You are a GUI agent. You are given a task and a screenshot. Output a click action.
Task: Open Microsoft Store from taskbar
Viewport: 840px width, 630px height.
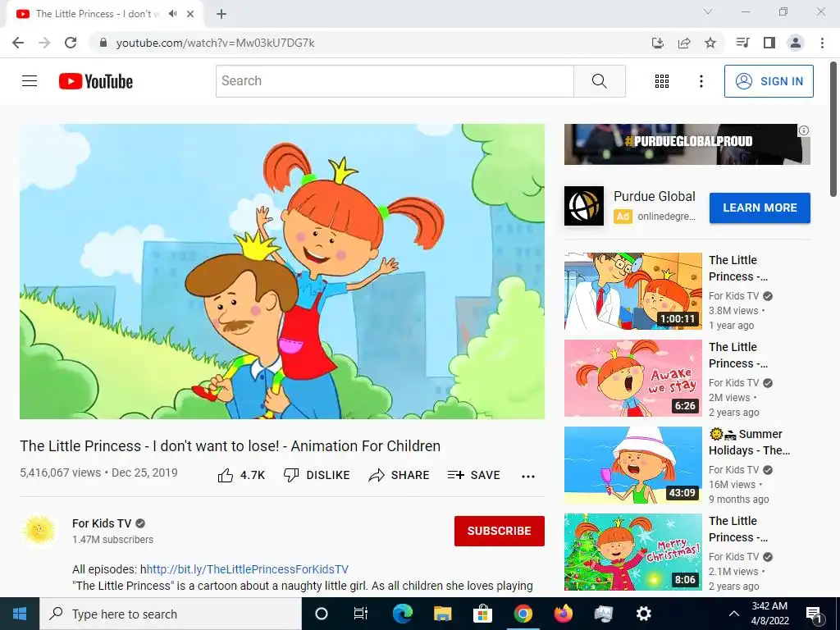[x=482, y=614]
